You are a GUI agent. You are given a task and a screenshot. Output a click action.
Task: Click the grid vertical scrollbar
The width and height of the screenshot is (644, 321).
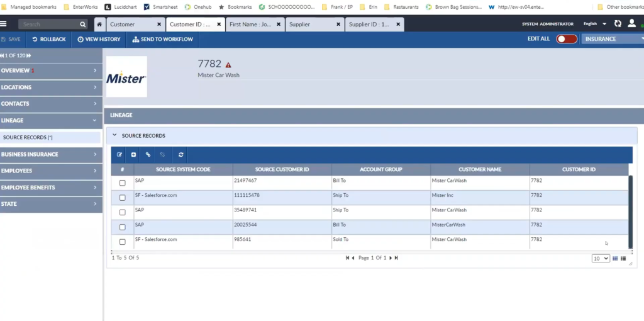click(631, 212)
